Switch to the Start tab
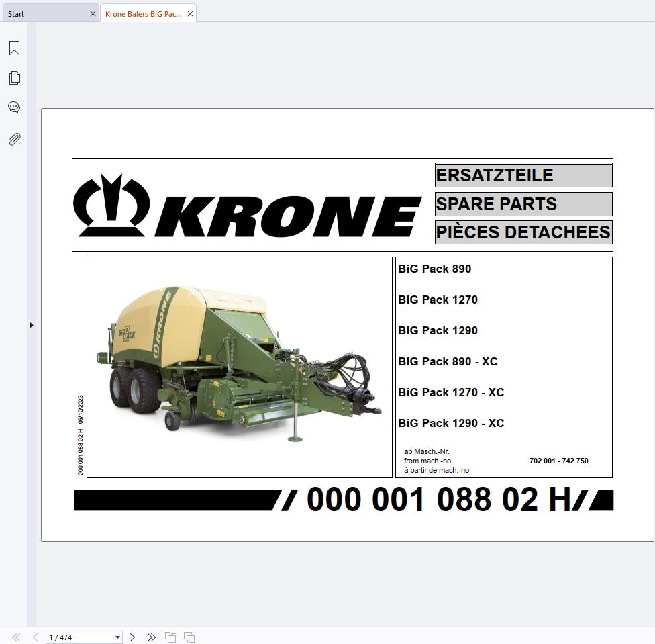The image size is (655, 644). click(40, 13)
